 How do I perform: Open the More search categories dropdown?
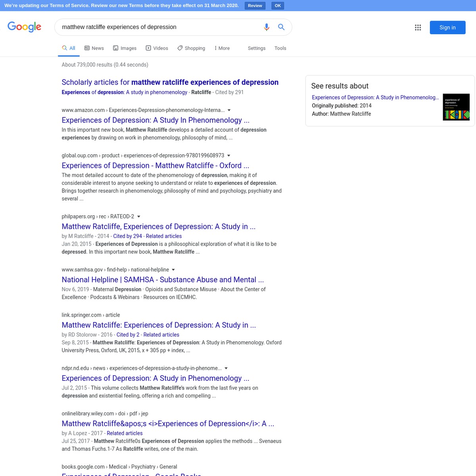pos(221,48)
